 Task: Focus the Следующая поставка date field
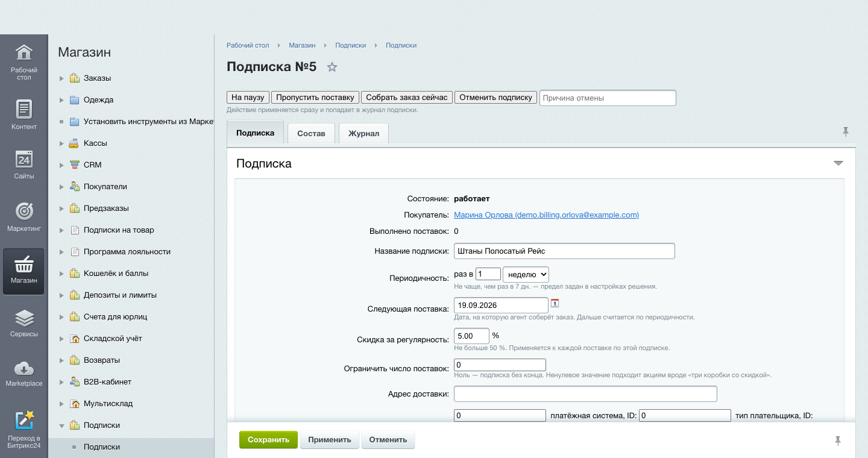coord(501,305)
